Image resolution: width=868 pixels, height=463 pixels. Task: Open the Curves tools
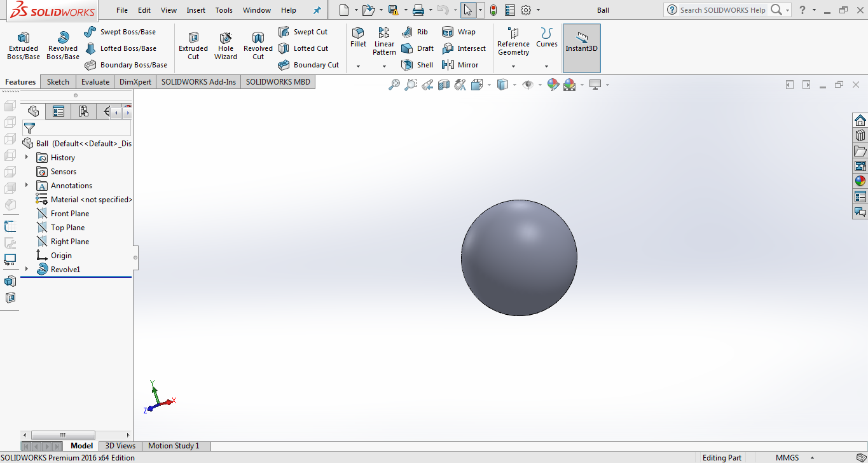546,38
